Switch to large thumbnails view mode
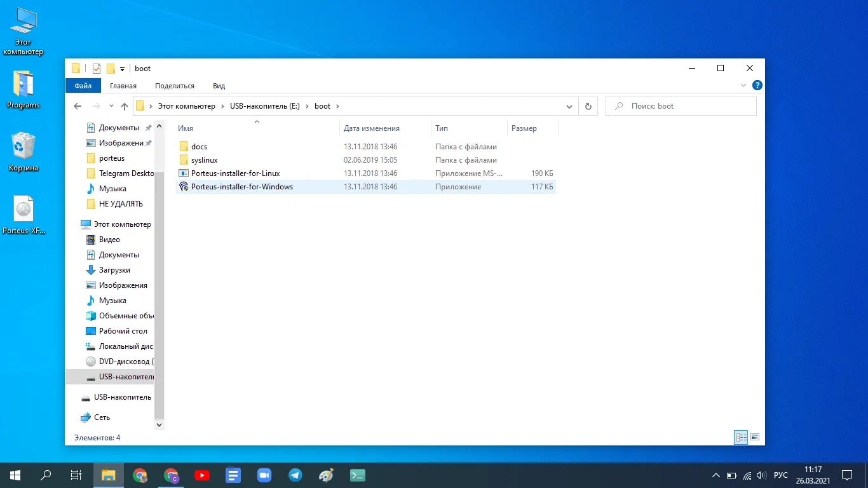Image resolution: width=868 pixels, height=488 pixels. pyautogui.click(x=755, y=437)
